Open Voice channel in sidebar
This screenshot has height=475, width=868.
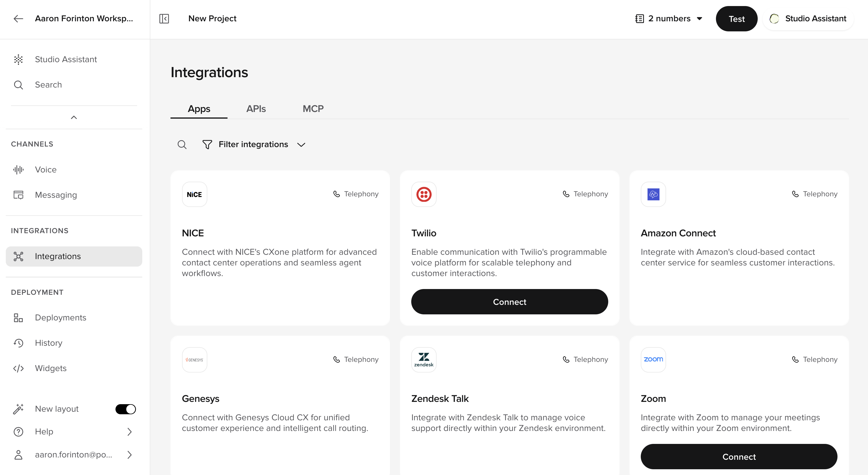[x=74, y=170]
